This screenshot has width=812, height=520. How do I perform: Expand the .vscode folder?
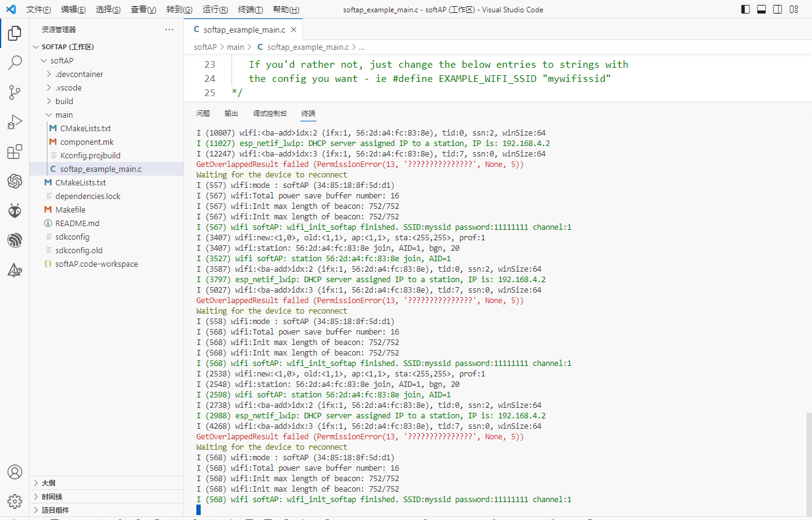click(107, 87)
